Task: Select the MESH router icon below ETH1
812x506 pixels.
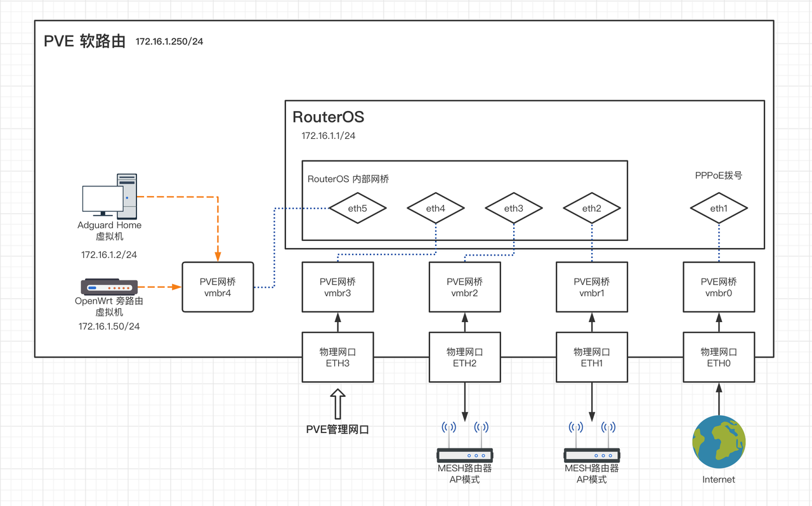Action: tap(592, 442)
